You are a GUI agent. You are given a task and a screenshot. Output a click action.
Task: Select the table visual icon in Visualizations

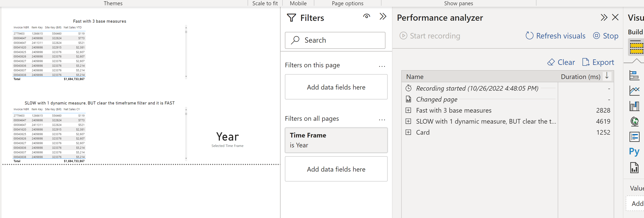pyautogui.click(x=636, y=47)
